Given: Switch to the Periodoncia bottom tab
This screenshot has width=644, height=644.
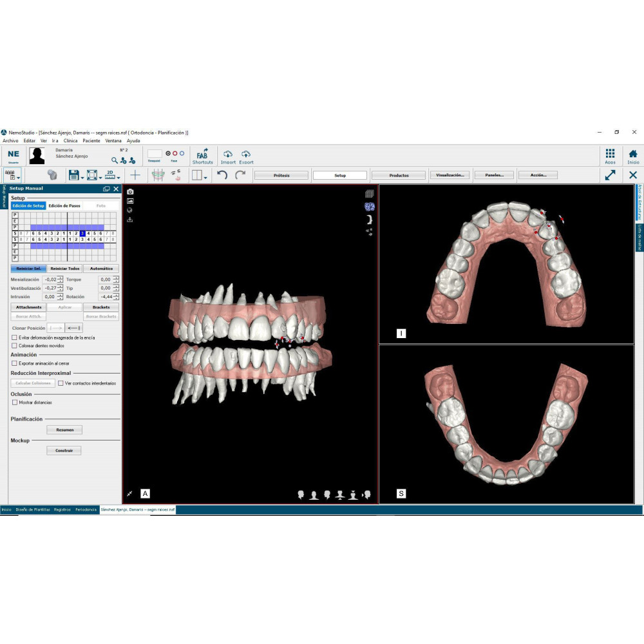Looking at the screenshot, I should coord(86,509).
